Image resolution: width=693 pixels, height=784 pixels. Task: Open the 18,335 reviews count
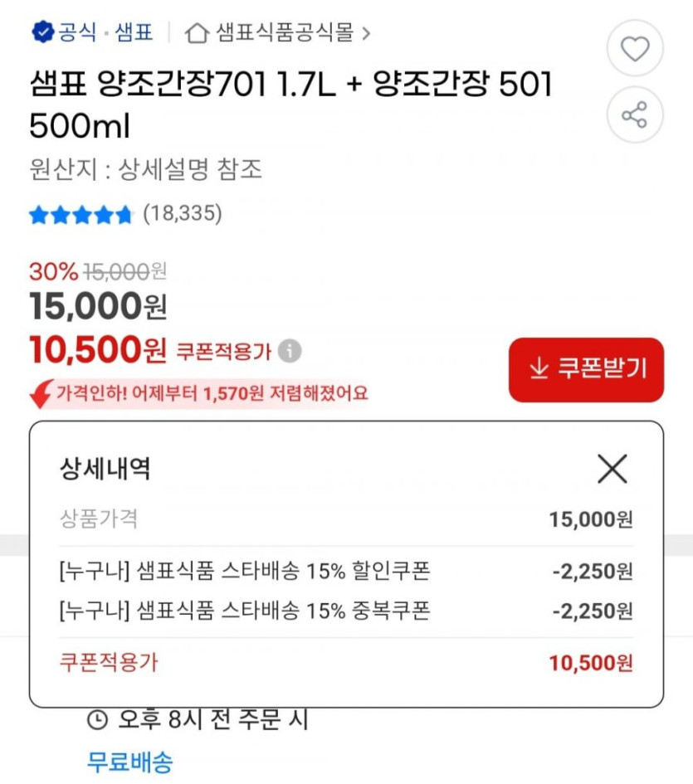click(x=183, y=214)
